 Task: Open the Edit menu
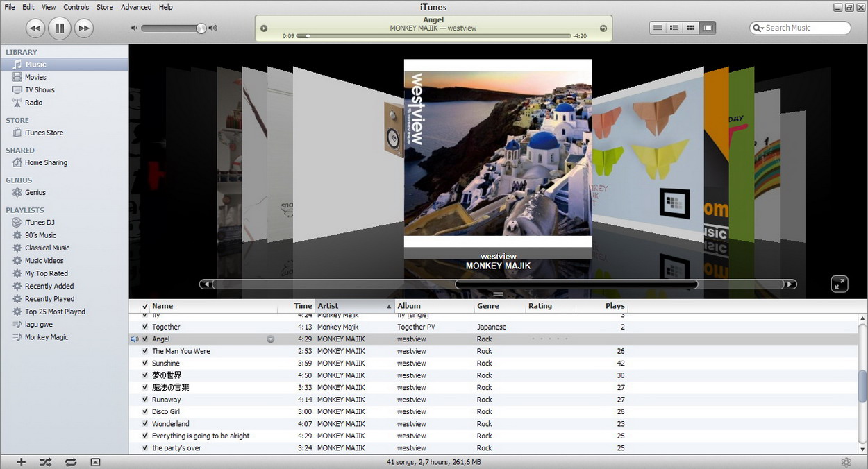click(x=28, y=7)
